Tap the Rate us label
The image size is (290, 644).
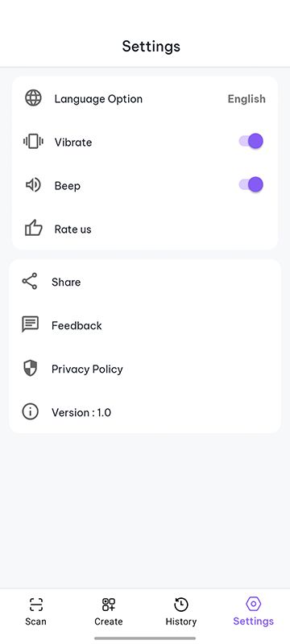click(72, 229)
